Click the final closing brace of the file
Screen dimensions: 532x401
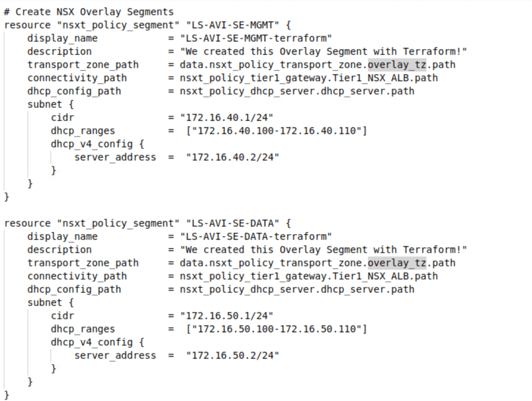click(7, 395)
